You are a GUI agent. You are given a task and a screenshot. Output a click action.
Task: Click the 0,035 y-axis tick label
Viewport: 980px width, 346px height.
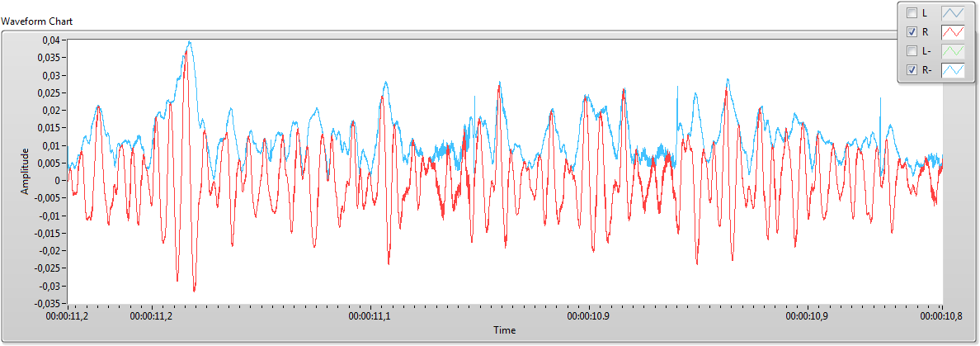tap(49, 58)
